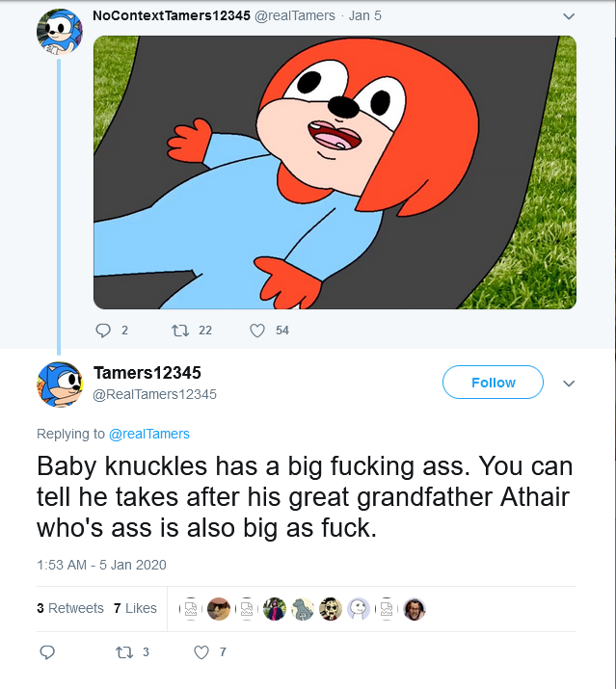Open the Tamers12345 profile picture
The width and height of the screenshot is (616, 689).
pyautogui.click(x=59, y=384)
